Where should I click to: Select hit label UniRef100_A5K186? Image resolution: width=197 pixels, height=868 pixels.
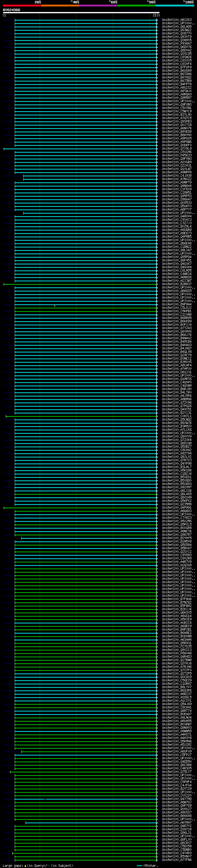(x=177, y=470)
